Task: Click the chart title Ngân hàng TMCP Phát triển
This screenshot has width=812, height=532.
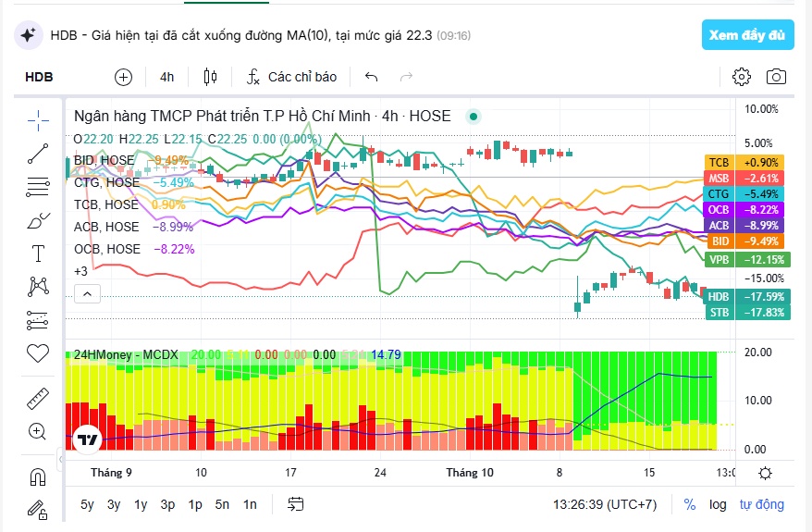Action: [x=262, y=116]
